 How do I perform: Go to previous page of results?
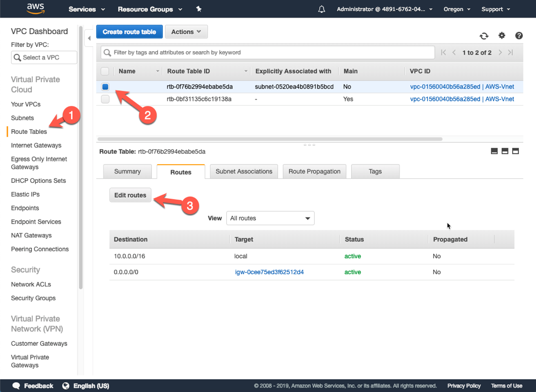(x=454, y=52)
